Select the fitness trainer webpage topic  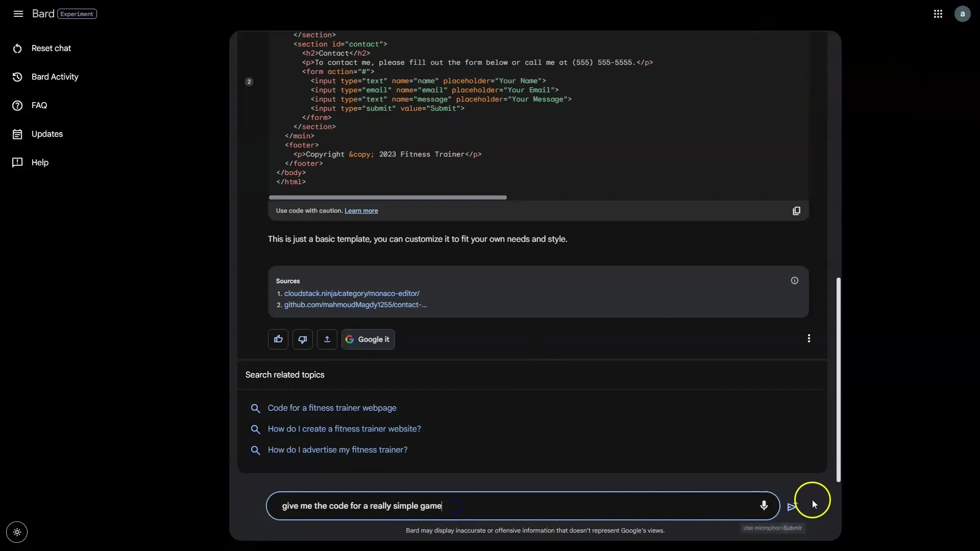coord(332,408)
